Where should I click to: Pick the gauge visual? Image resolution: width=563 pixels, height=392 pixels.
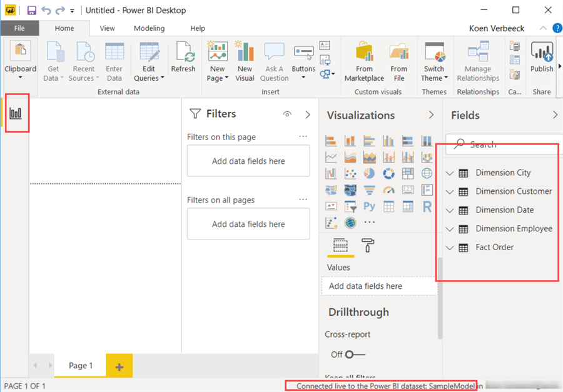tap(388, 190)
